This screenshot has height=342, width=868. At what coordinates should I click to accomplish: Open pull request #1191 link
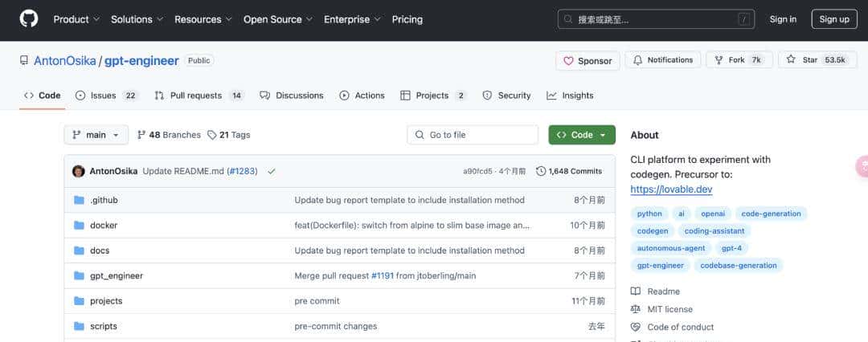tap(383, 275)
